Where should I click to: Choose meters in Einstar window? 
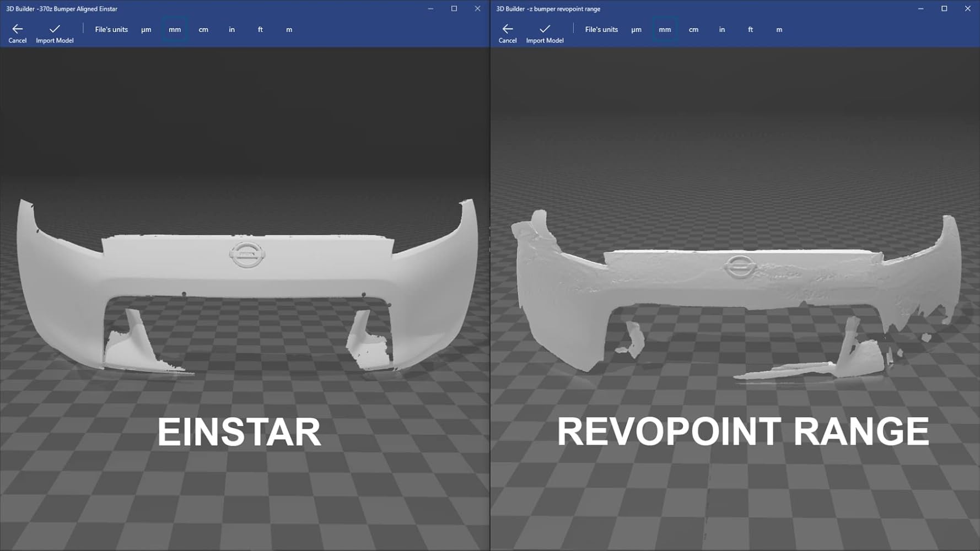coord(289,30)
